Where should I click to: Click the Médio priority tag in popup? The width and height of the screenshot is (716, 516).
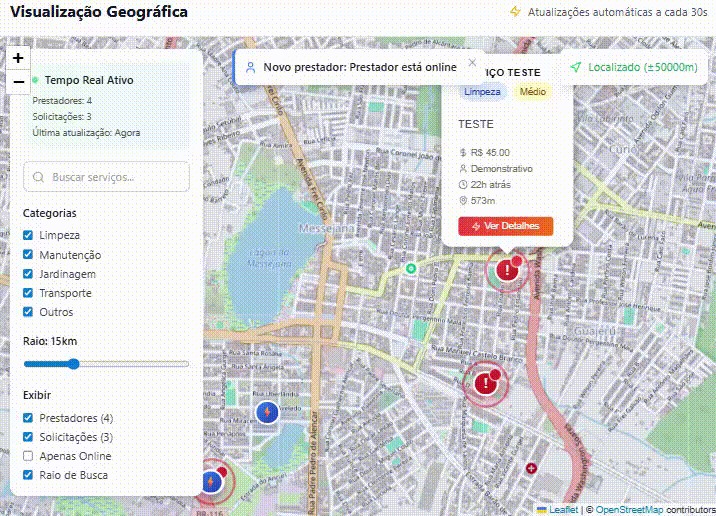coord(532,92)
